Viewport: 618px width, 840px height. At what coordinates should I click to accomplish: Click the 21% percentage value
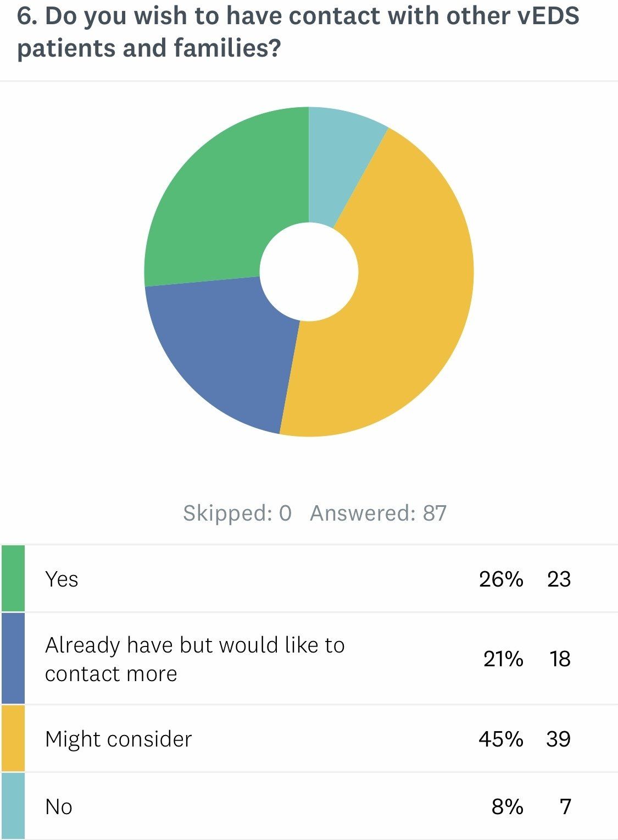click(x=503, y=659)
